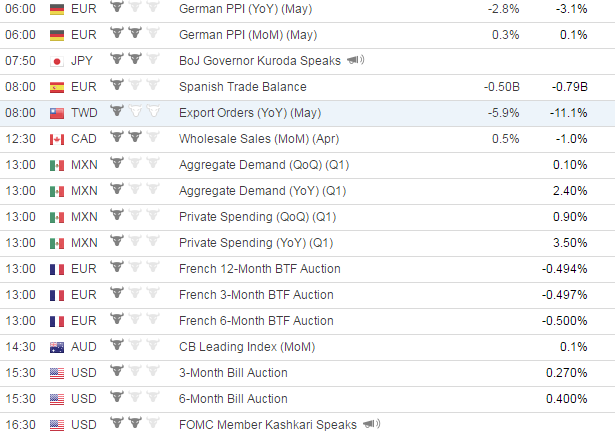
Task: Select the Export Orders (YoY) (May) row
Action: pyautogui.click(x=308, y=113)
